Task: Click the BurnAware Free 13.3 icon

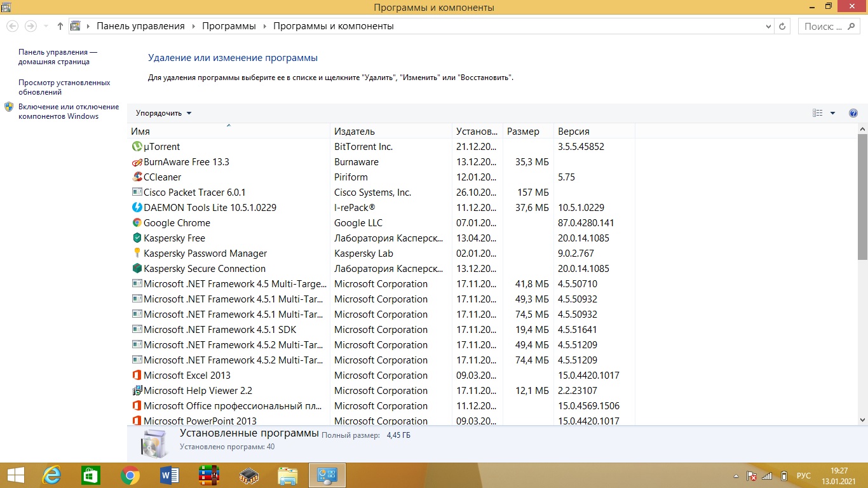Action: coord(137,162)
